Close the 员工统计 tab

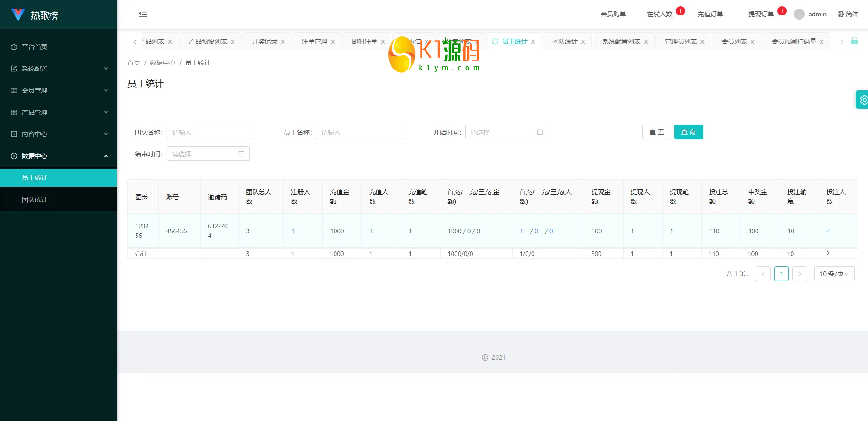[x=533, y=42]
